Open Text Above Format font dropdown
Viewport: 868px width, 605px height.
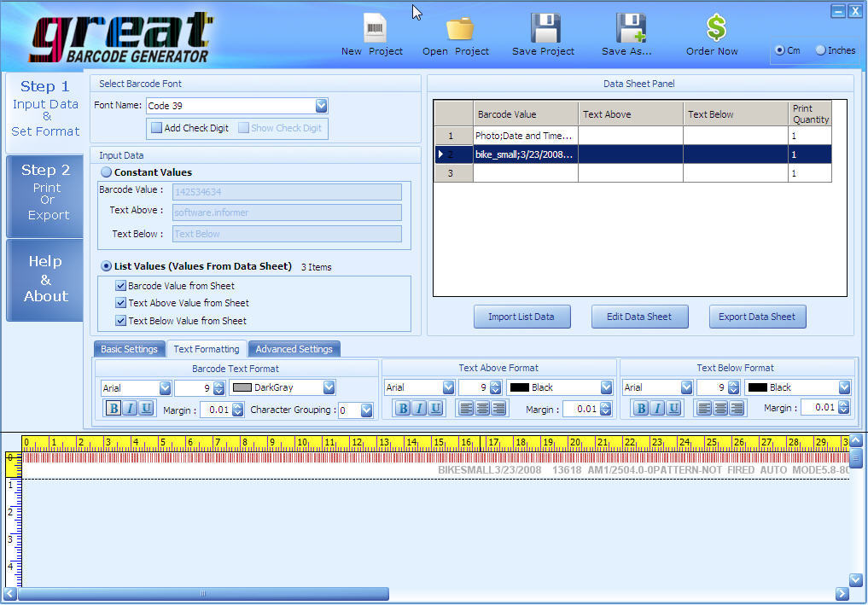(448, 387)
